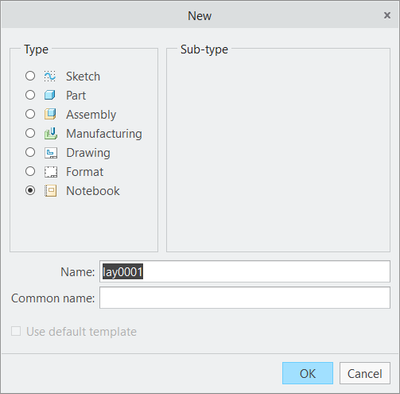Select the Sketch radio button
The height and width of the screenshot is (394, 400).
30,76
